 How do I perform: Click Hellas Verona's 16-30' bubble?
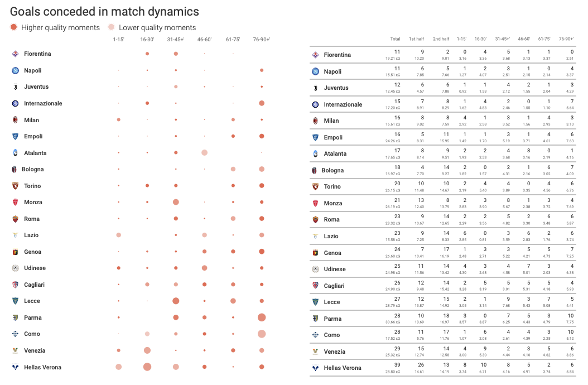pyautogui.click(x=147, y=367)
